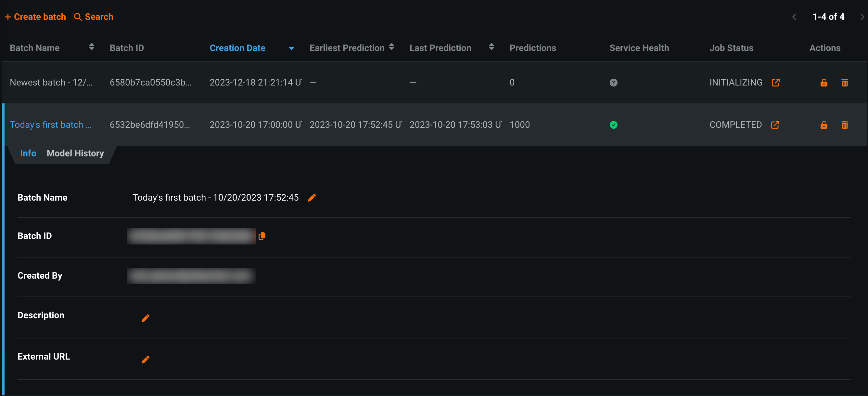Sort by Batch Name arrows
The width and height of the screenshot is (868, 396).
92,47
